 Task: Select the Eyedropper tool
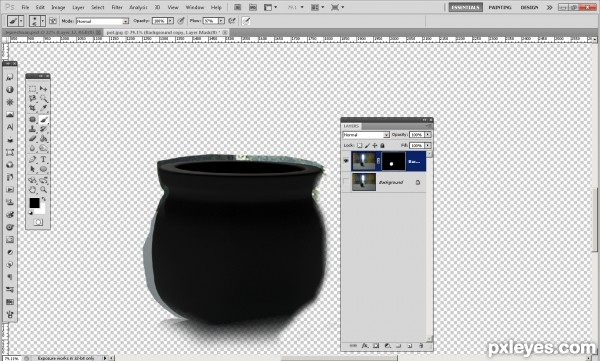point(43,108)
